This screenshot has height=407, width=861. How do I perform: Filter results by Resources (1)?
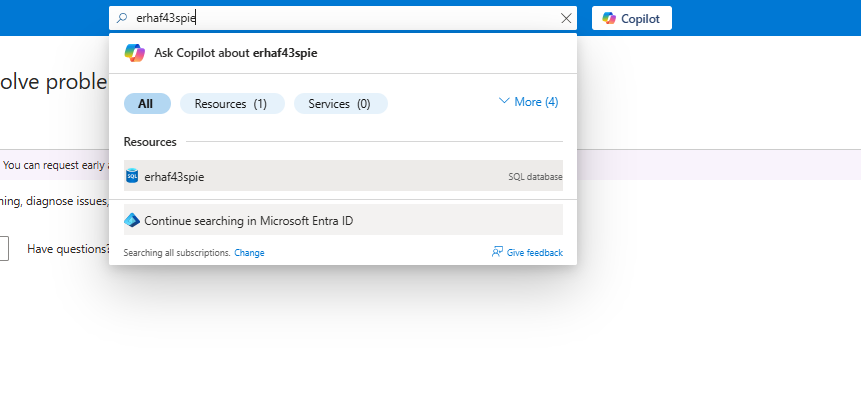coord(231,103)
